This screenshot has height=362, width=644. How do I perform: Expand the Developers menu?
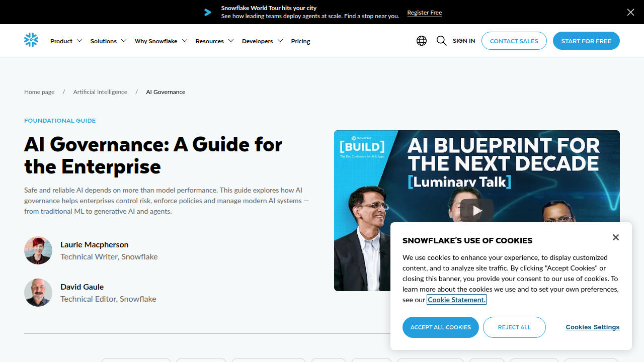point(263,41)
